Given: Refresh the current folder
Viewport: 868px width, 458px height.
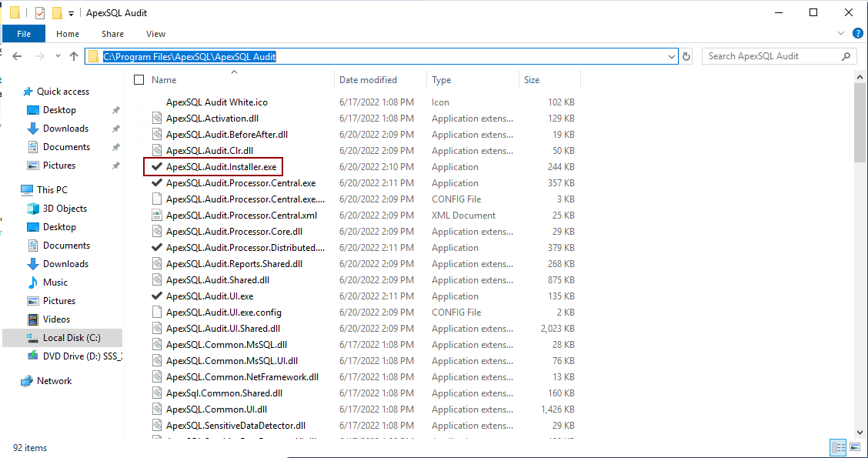Looking at the screenshot, I should 687,56.
